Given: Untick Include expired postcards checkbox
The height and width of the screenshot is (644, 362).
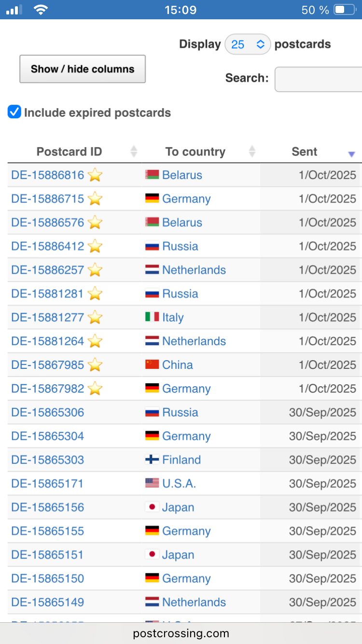Looking at the screenshot, I should tap(14, 112).
